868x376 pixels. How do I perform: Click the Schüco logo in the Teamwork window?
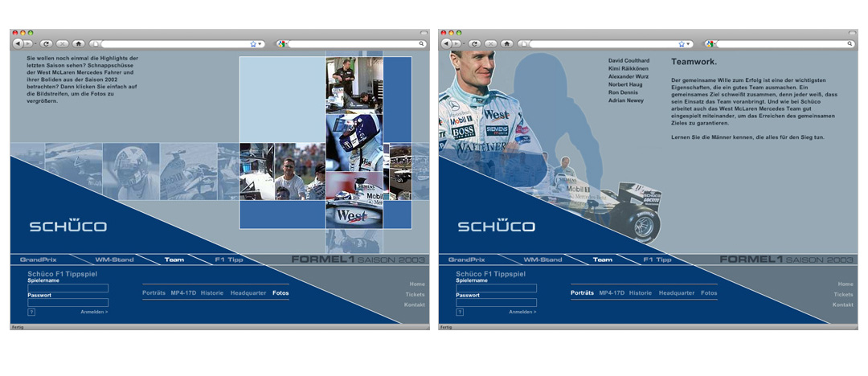497,225
